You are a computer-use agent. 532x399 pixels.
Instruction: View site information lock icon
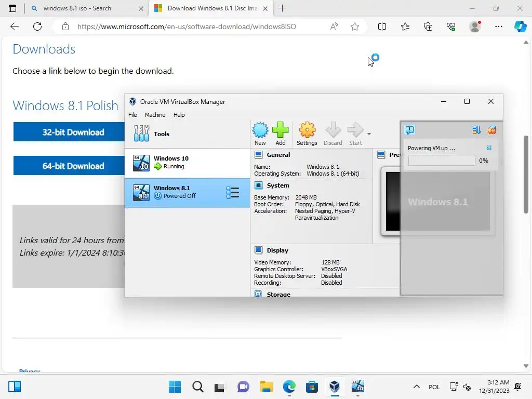[x=65, y=26]
